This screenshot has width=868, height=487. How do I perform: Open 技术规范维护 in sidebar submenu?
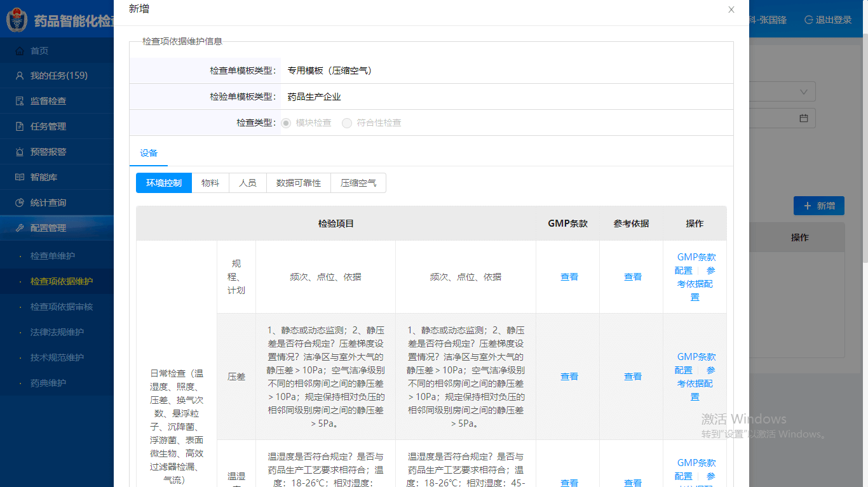57,357
